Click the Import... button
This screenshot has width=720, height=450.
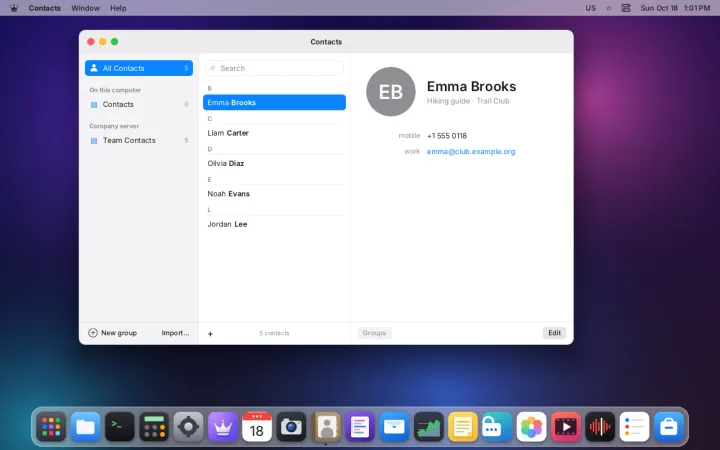tap(175, 333)
